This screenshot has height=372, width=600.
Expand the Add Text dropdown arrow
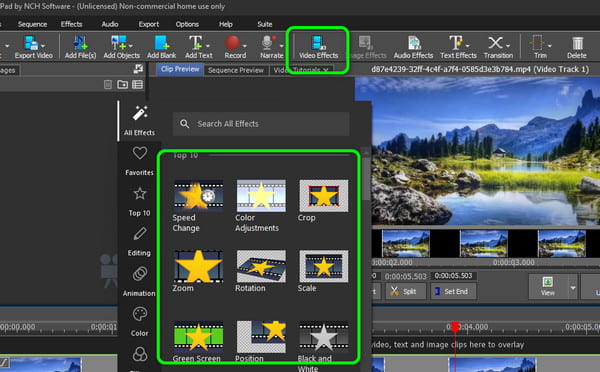pyautogui.click(x=208, y=46)
